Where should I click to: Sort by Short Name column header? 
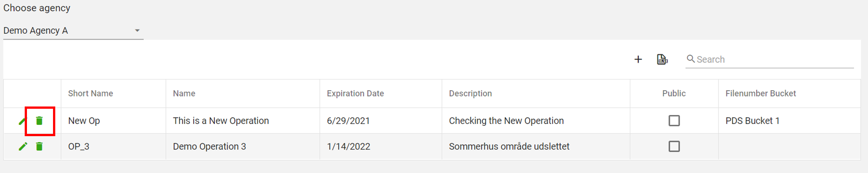pyautogui.click(x=90, y=93)
